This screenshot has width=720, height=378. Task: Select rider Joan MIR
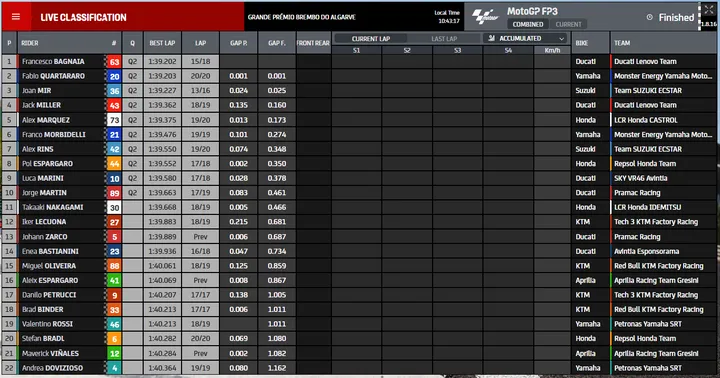(x=36, y=91)
